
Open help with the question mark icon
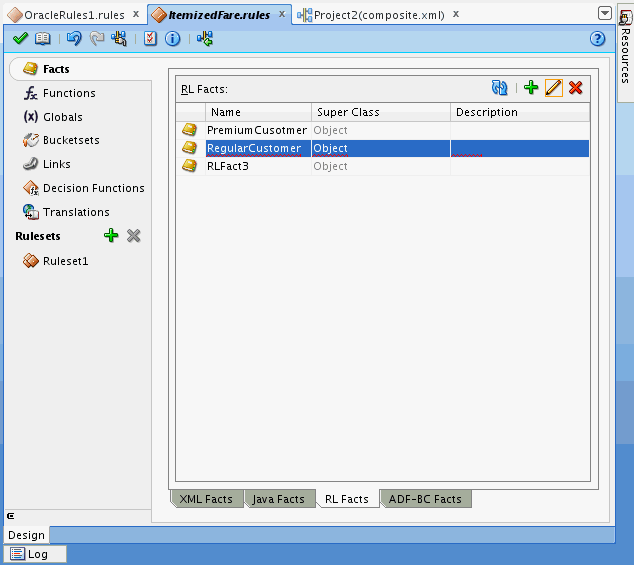click(597, 39)
